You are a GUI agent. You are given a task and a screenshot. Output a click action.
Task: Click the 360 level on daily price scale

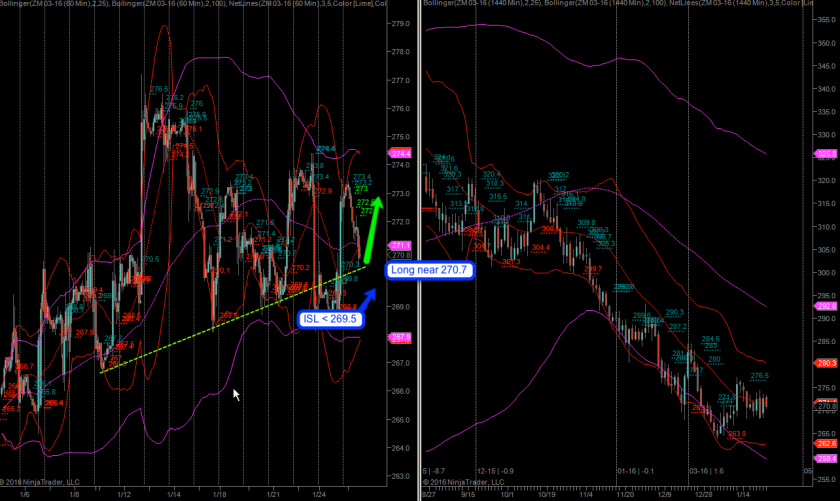click(x=826, y=43)
